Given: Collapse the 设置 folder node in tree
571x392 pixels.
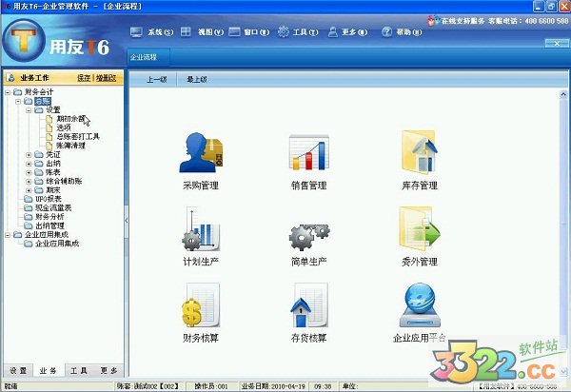Looking at the screenshot, I should (x=29, y=109).
